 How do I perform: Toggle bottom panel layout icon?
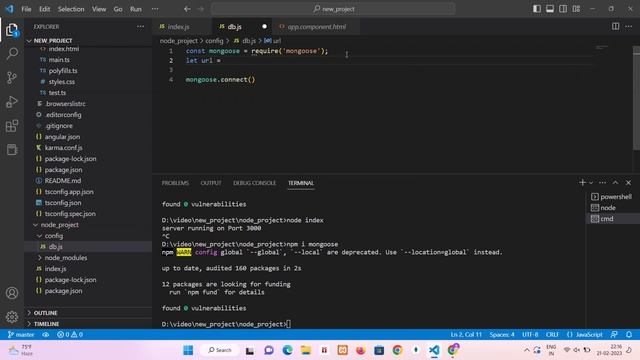click(550, 9)
